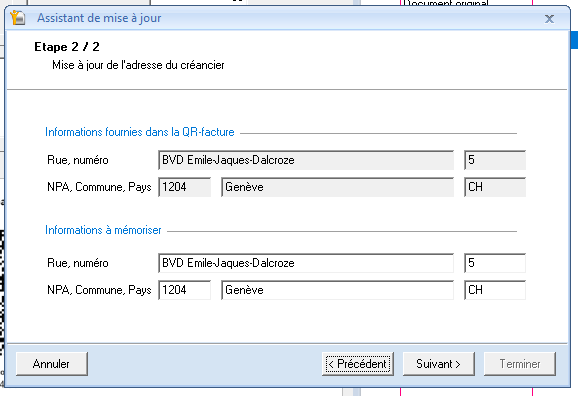Viewport: 578px width, 396px height.
Task: Click 'Rue, numéro' label in QR-facture section
Action: 78,160
